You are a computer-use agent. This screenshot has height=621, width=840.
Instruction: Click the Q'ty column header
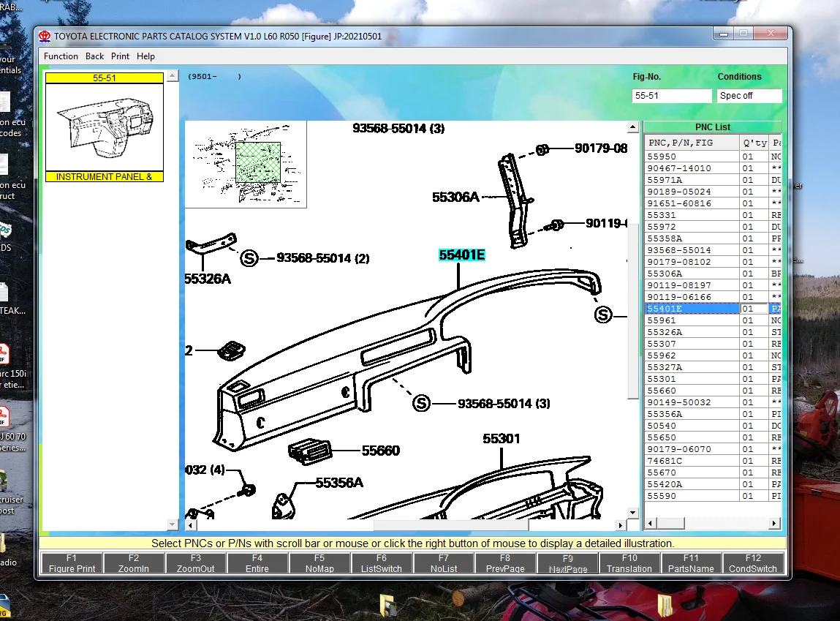pos(754,143)
